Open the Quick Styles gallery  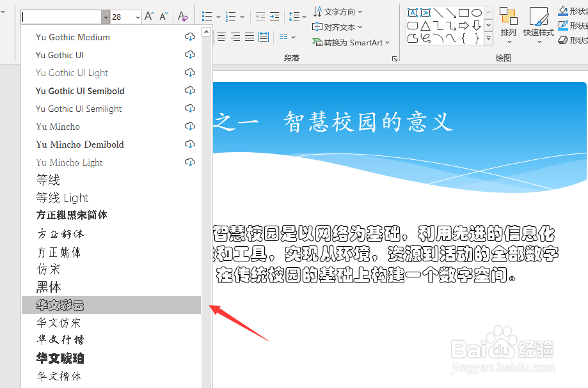(539, 26)
